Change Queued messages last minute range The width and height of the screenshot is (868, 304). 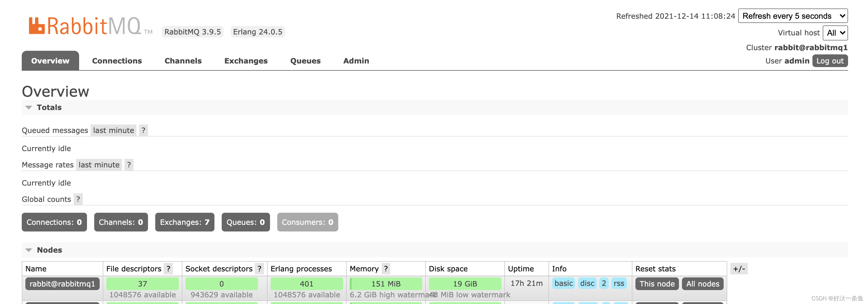click(114, 130)
